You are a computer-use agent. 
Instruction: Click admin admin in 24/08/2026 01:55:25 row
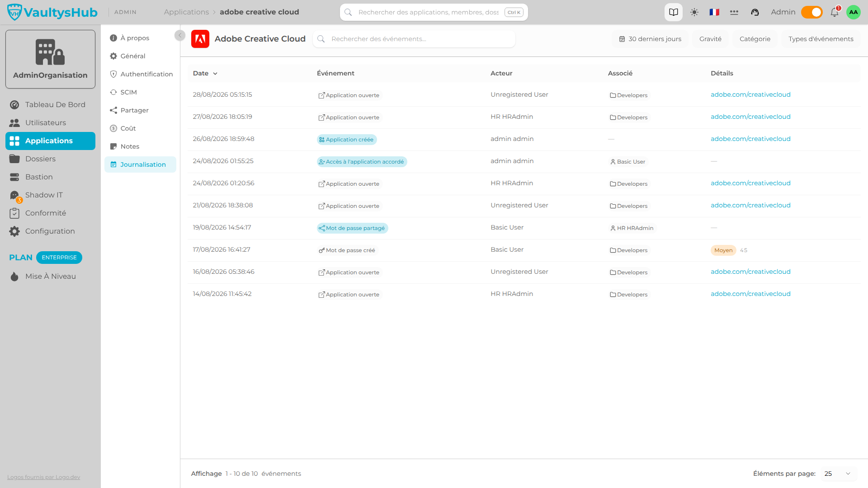[x=512, y=161]
